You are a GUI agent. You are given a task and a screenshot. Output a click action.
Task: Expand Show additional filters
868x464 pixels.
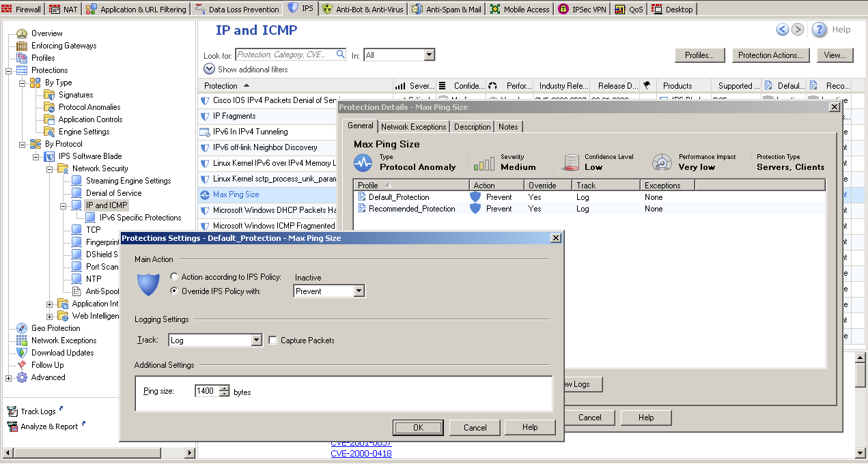coord(209,69)
